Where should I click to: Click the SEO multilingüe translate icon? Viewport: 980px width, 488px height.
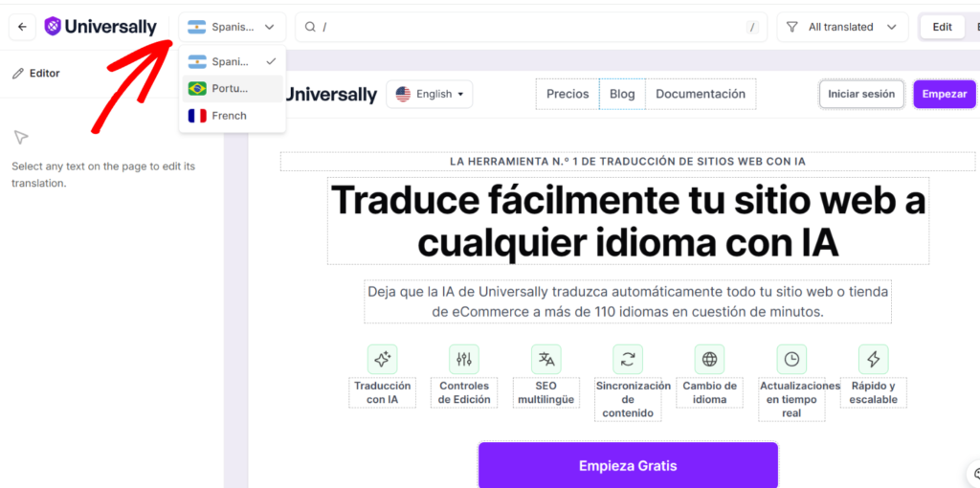tap(546, 359)
